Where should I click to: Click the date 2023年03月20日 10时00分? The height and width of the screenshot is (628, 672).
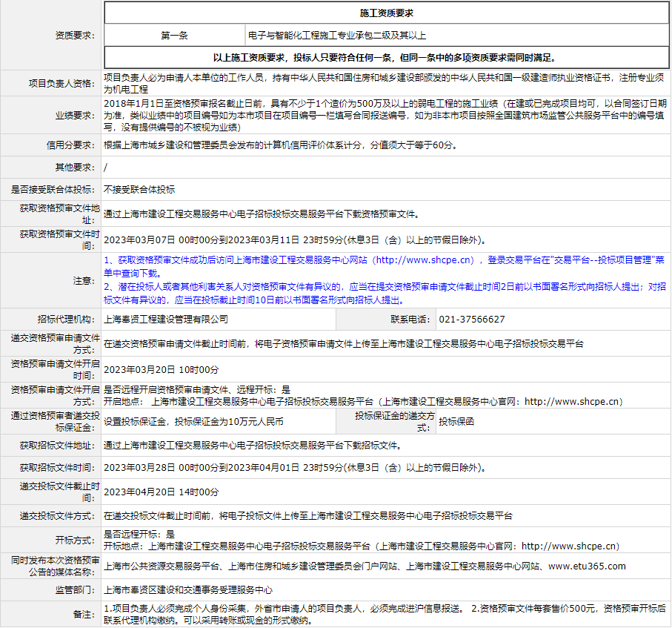[x=162, y=369]
